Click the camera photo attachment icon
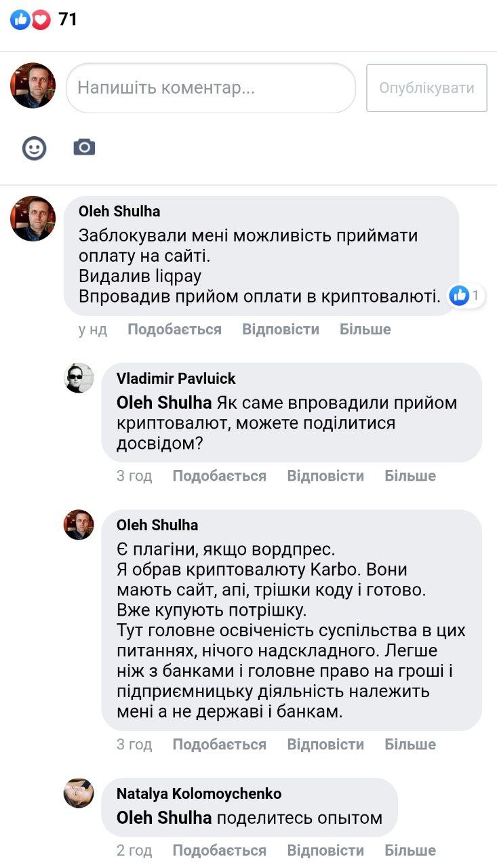 pyautogui.click(x=84, y=147)
